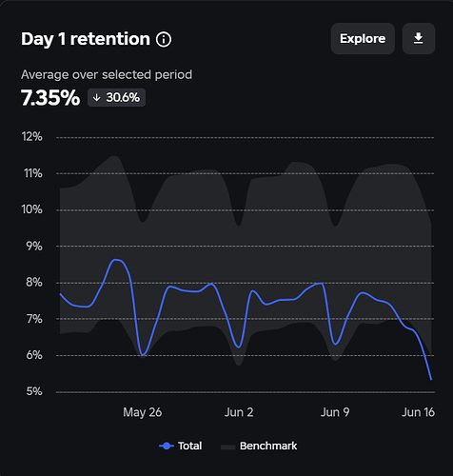Viewport: 453px width, 476px height.
Task: Click the 30.6% decrease badge
Action: [116, 97]
